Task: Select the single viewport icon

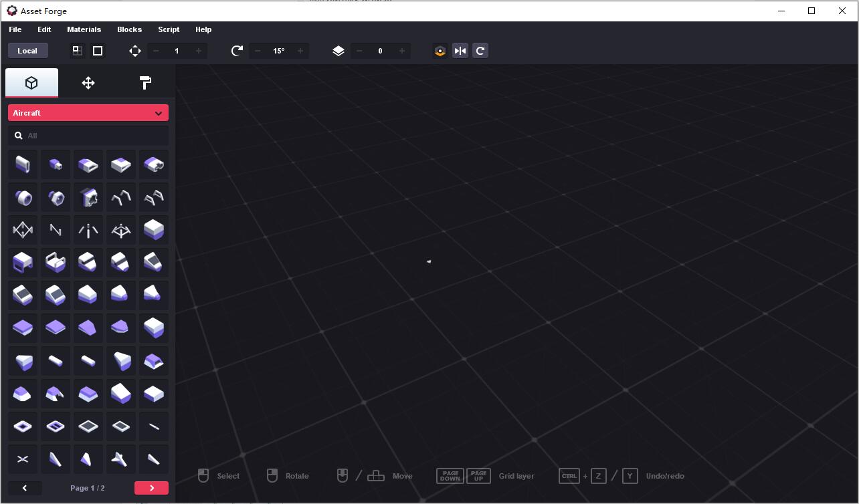Action: point(98,50)
